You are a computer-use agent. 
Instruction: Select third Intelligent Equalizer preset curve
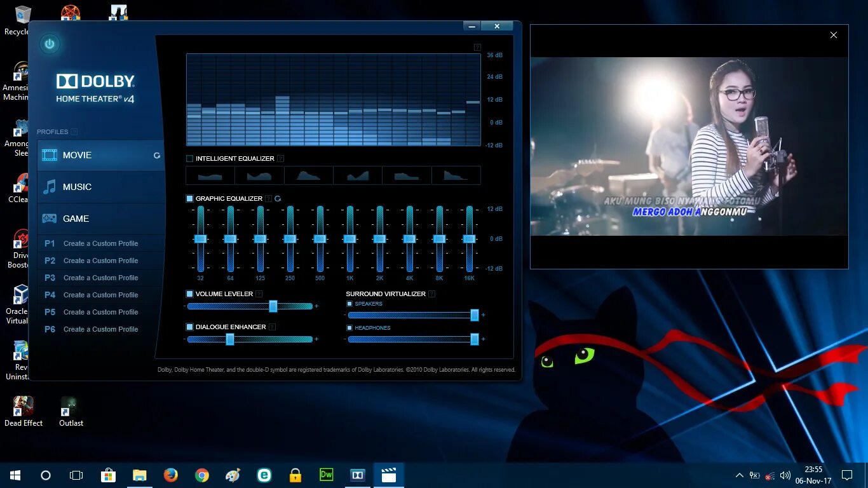[309, 175]
